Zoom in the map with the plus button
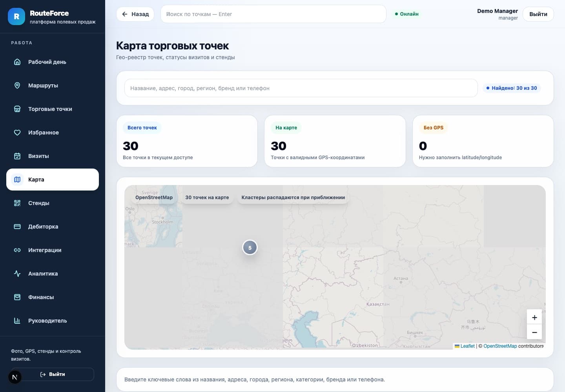The image size is (565, 392). pyautogui.click(x=534, y=317)
